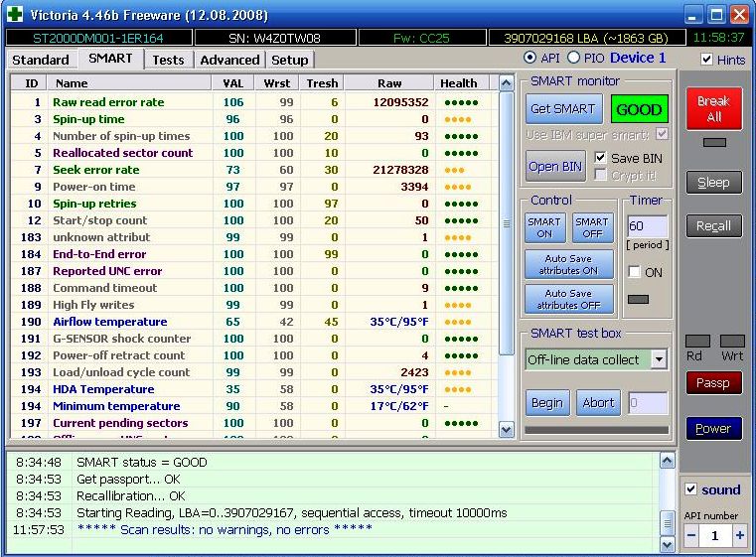Click the Wrst column header
756x557 pixels.
tap(277, 83)
